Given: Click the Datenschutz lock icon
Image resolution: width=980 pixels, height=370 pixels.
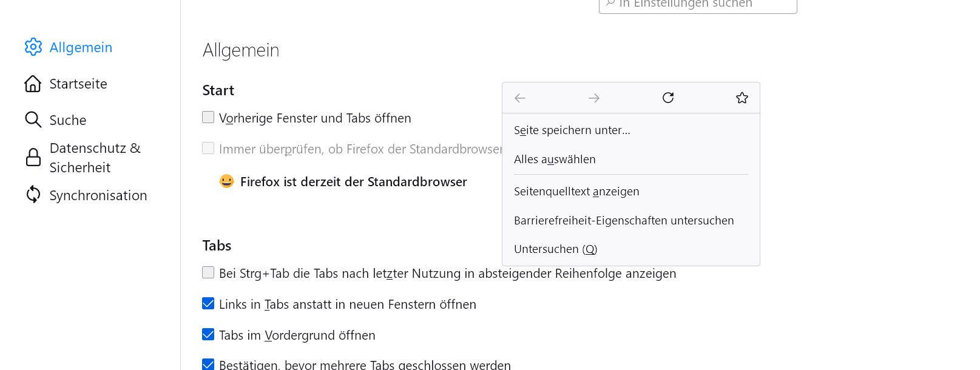Looking at the screenshot, I should pos(33,158).
